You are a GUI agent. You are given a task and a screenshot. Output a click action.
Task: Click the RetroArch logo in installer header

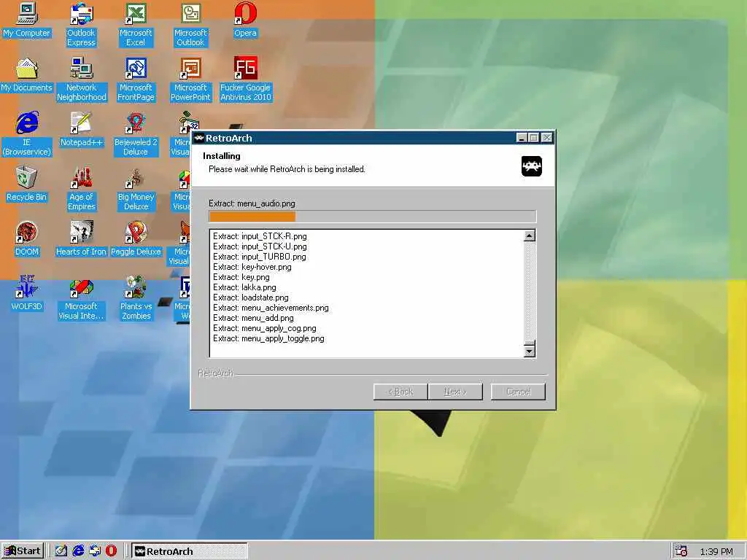tap(532, 166)
